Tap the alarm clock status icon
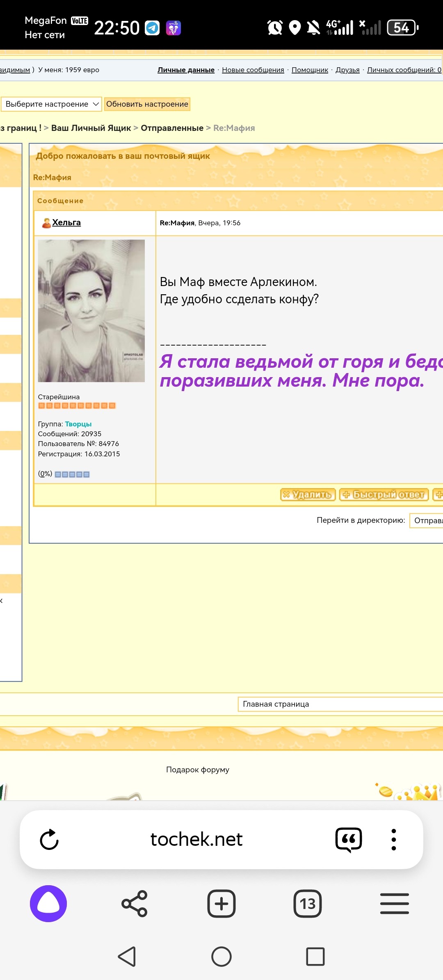Viewport: 443px width, 980px height. click(275, 28)
